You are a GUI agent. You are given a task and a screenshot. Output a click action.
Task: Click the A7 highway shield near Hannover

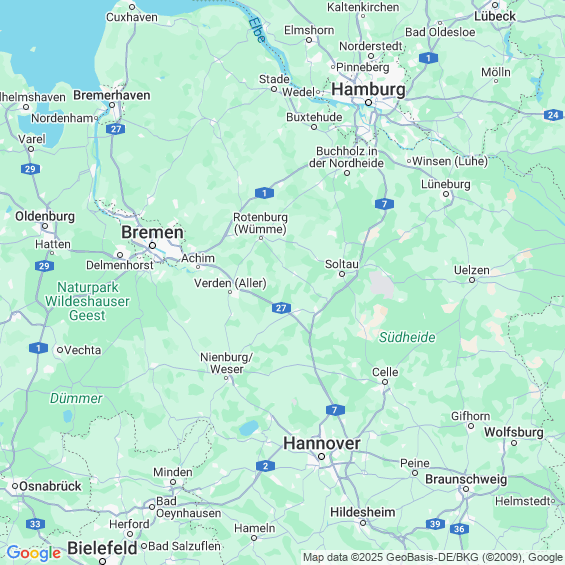(335, 410)
